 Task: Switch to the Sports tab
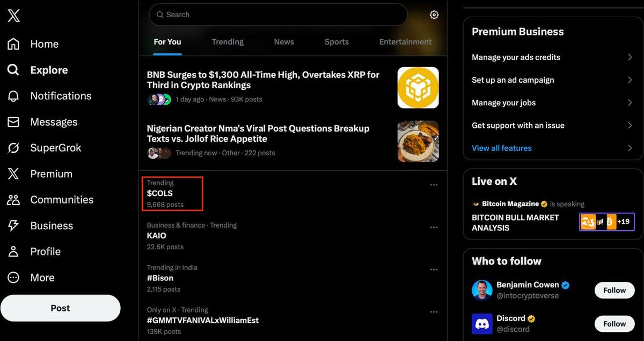tap(336, 42)
